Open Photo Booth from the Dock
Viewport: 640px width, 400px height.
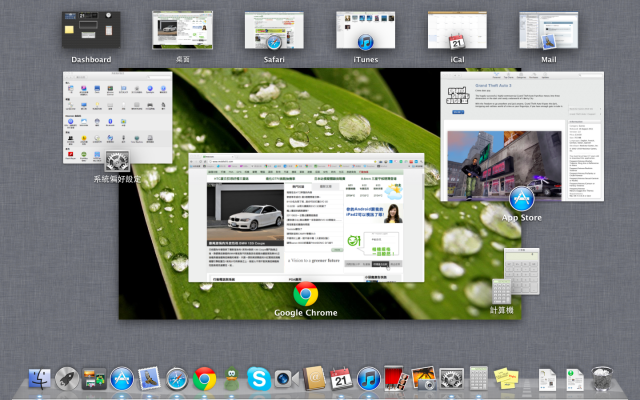click(396, 378)
